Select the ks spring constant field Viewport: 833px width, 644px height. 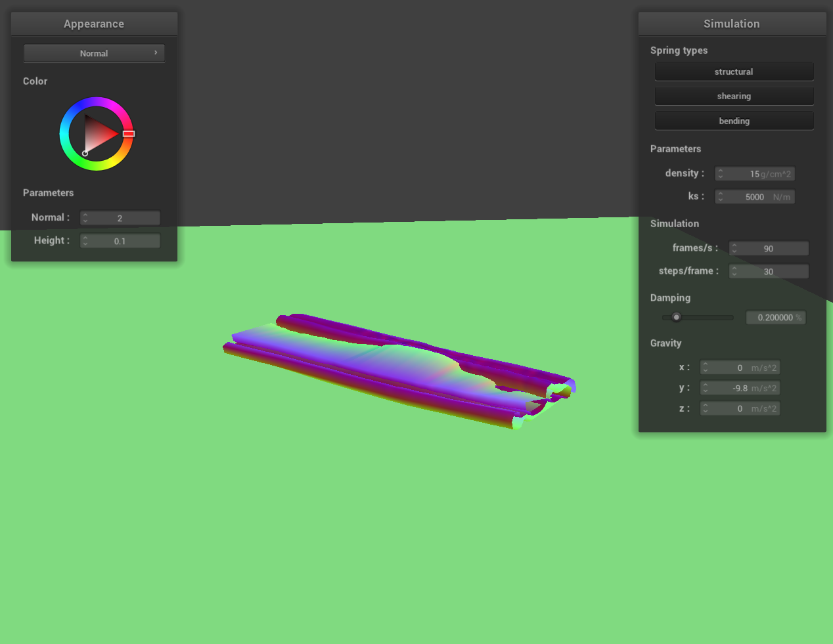pyautogui.click(x=755, y=197)
